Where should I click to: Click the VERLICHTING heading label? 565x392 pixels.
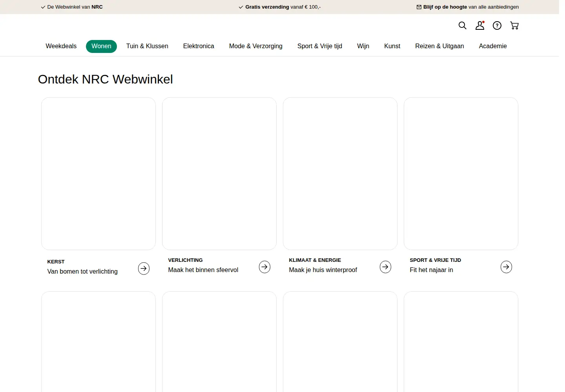(186, 260)
